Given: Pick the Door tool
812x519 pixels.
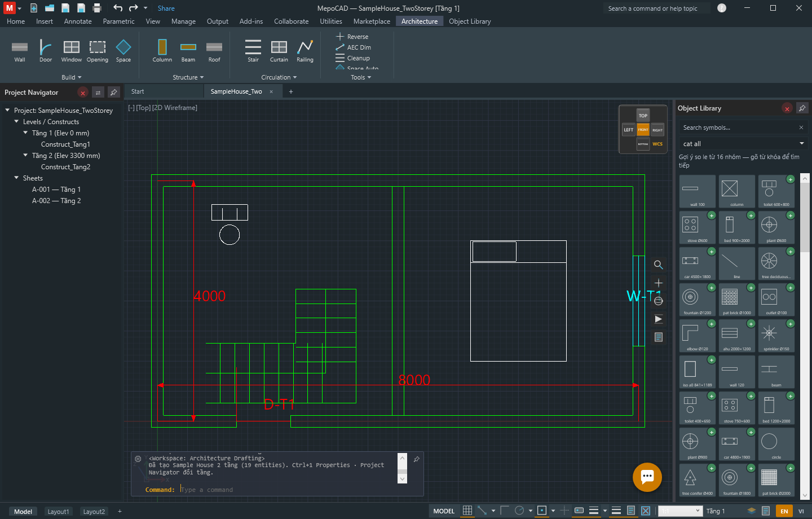Looking at the screenshot, I should [x=46, y=51].
